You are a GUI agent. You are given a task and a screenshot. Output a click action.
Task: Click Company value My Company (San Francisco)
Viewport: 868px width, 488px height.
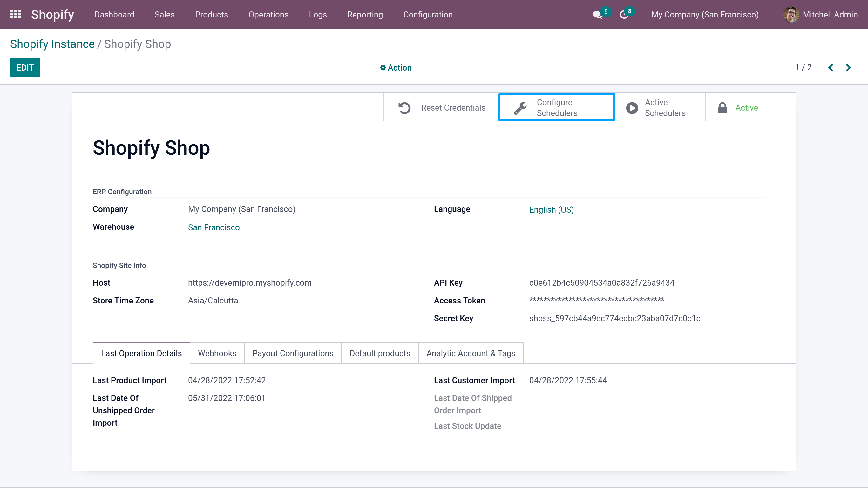(x=241, y=209)
